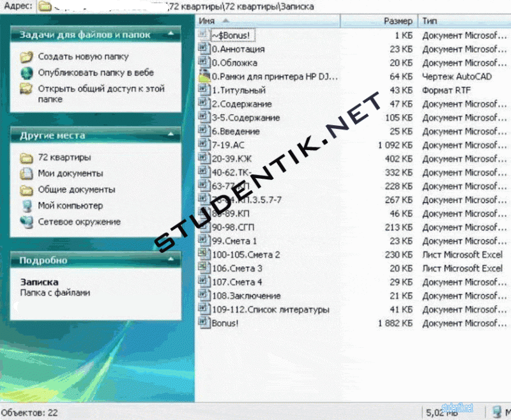This screenshot has height=420, width=511.
Task: Click the Word icon beside 20-39.КЖ
Action: click(x=204, y=158)
